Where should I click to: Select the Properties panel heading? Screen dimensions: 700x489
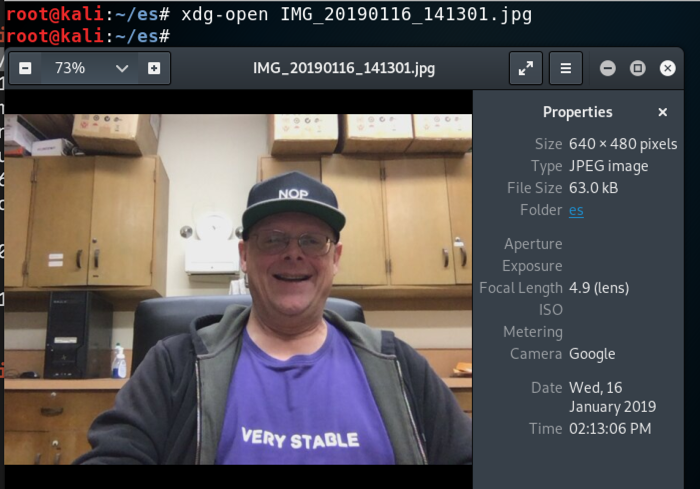(x=578, y=112)
